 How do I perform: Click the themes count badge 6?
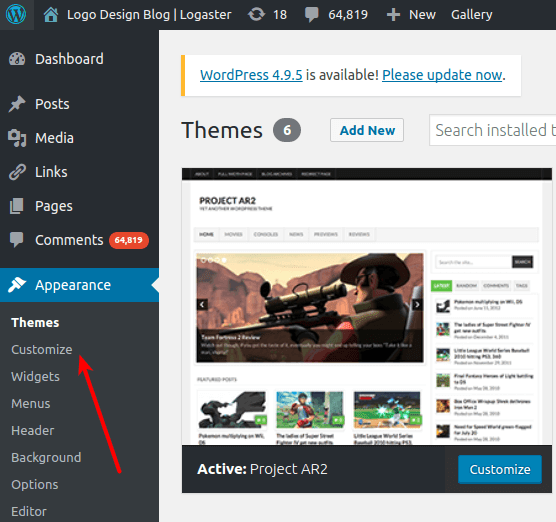pos(287,130)
